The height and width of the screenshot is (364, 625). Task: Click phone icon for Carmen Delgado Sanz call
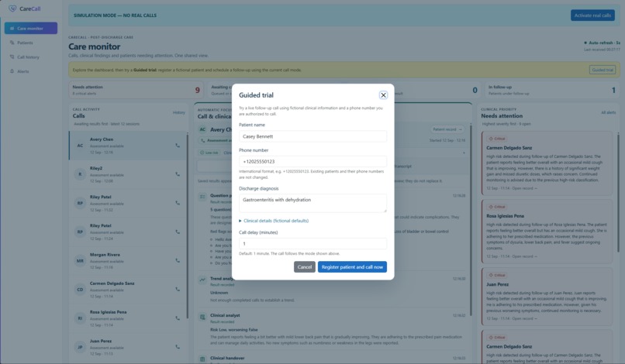[178, 289]
